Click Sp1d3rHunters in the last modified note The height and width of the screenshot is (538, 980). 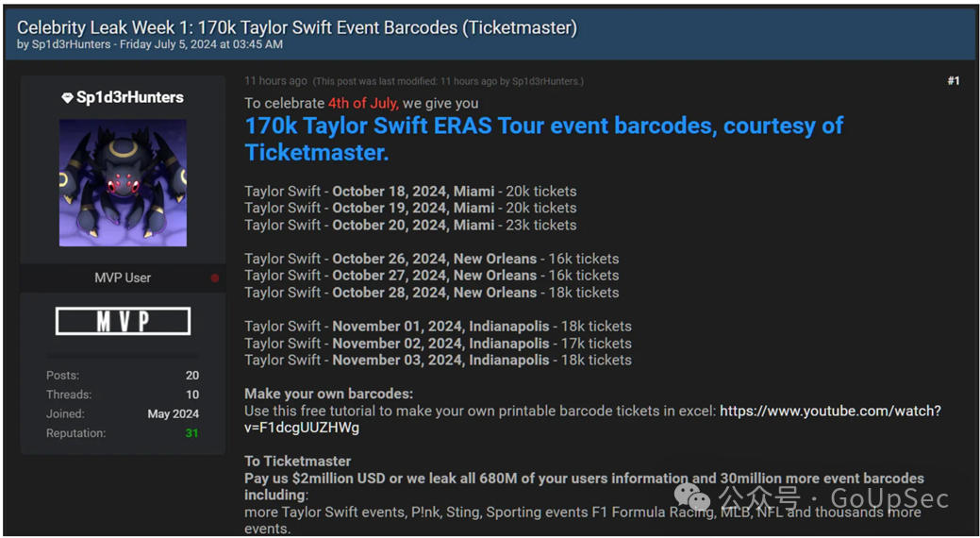[x=546, y=81]
